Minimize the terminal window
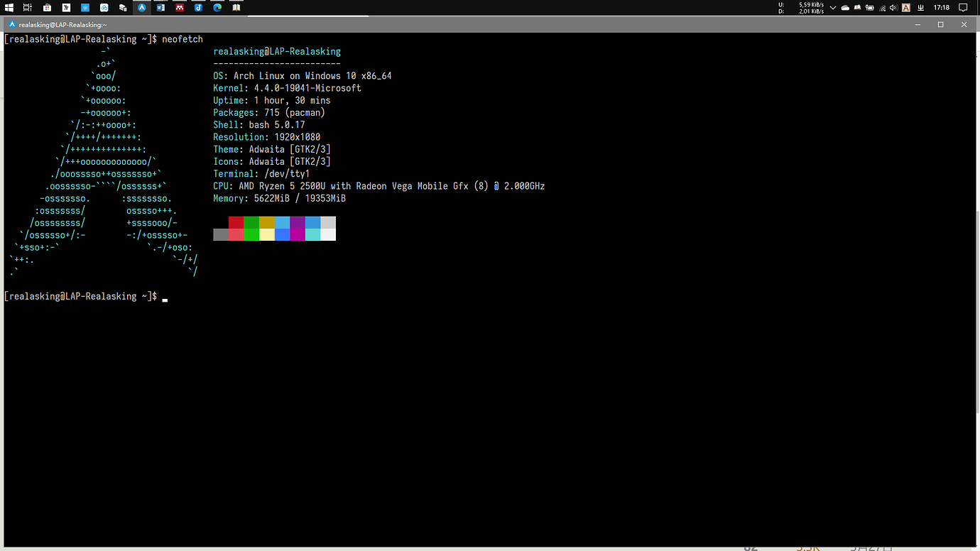This screenshot has width=980, height=551. [917, 24]
